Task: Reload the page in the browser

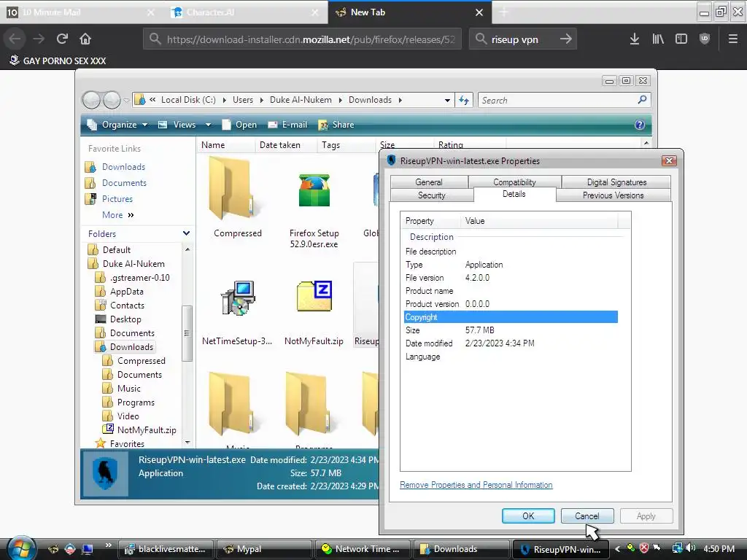Action: point(62,39)
